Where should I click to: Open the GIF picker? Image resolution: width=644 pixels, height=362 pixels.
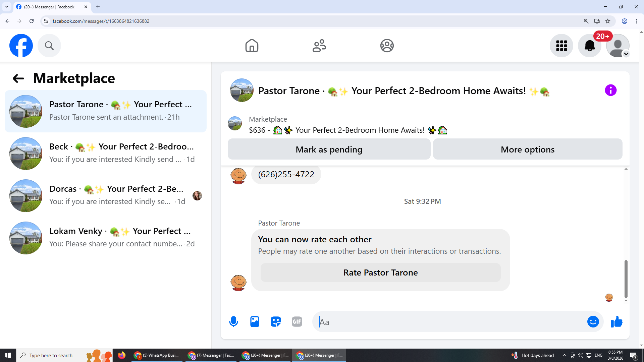pyautogui.click(x=297, y=322)
